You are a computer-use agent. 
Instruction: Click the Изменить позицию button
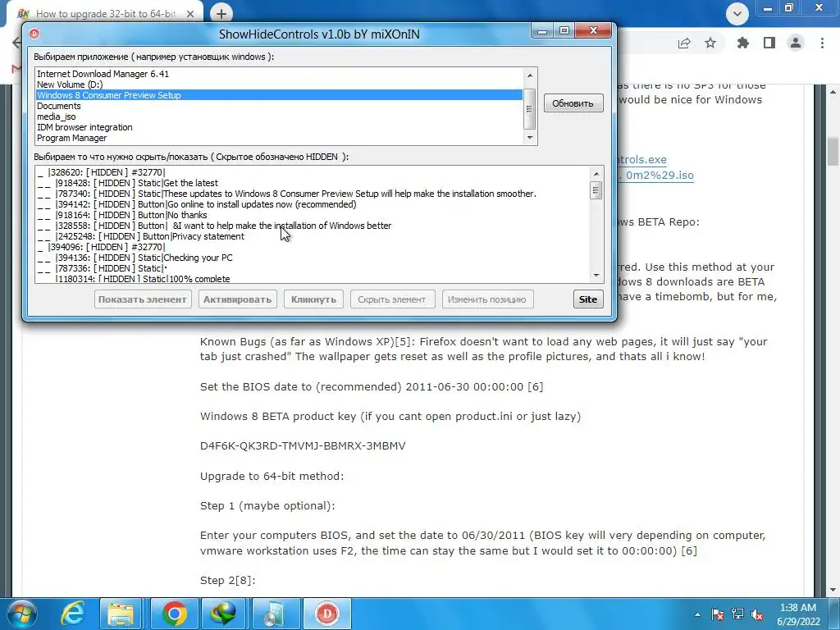tap(487, 299)
